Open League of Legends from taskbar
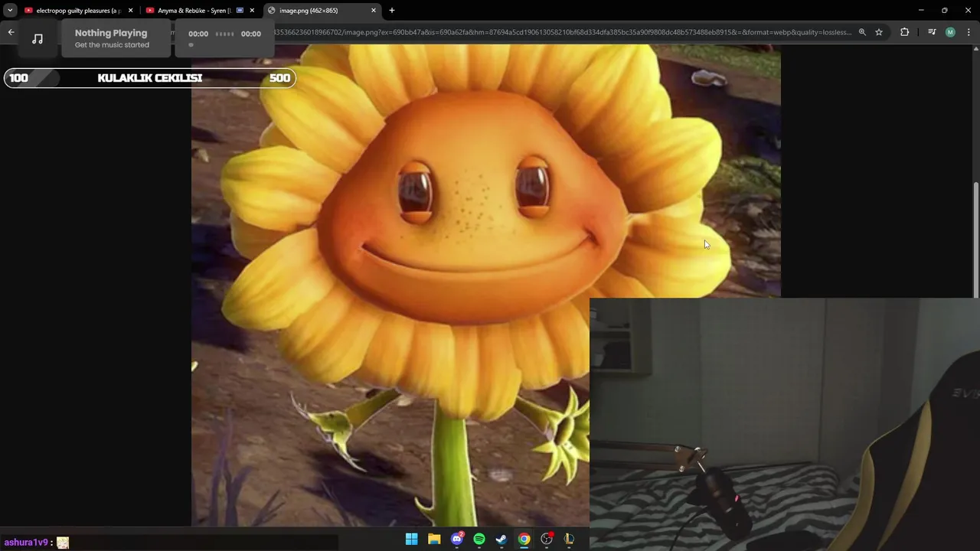The width and height of the screenshot is (980, 551). [569, 540]
